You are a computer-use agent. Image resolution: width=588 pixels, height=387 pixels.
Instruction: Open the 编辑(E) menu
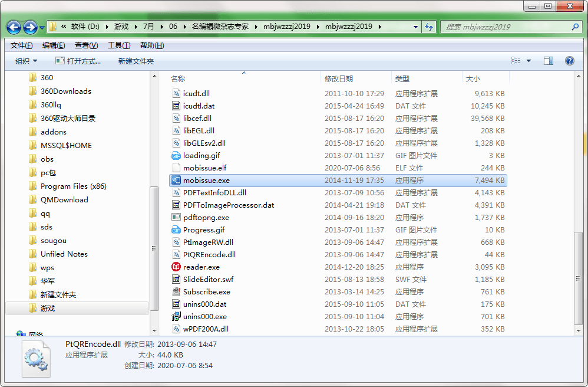click(x=54, y=45)
